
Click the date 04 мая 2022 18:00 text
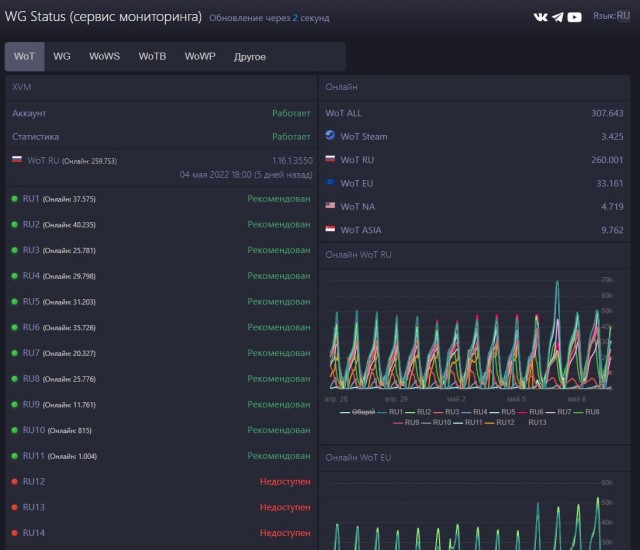click(216, 175)
